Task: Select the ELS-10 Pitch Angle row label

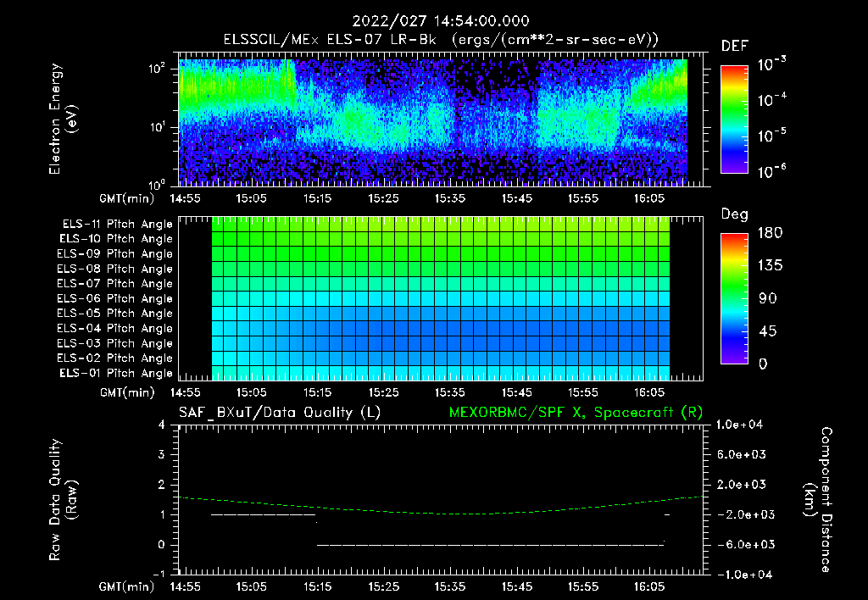Action: [116, 239]
